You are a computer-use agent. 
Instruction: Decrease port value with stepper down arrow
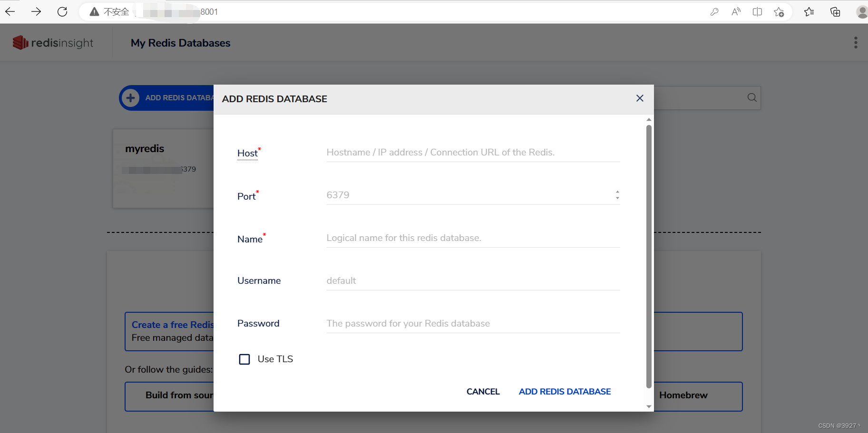tap(617, 198)
